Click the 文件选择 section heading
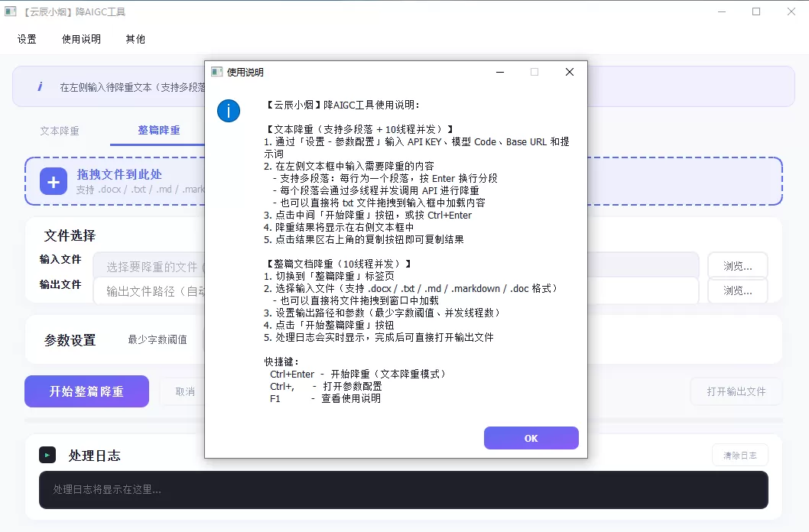This screenshot has height=532, width=809. click(70, 235)
